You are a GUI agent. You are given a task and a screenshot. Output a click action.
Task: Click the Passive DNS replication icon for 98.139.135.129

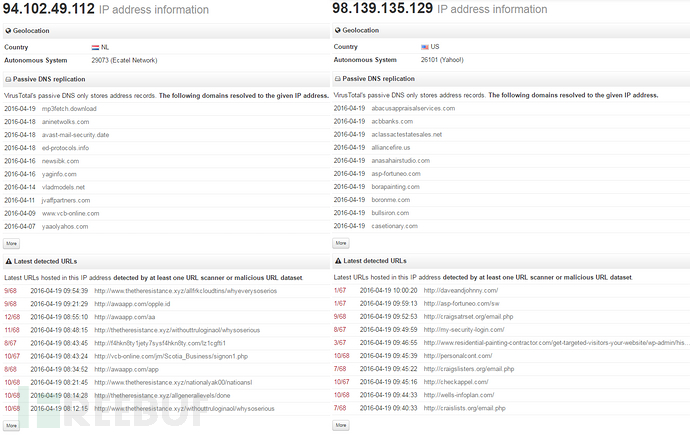coord(338,78)
